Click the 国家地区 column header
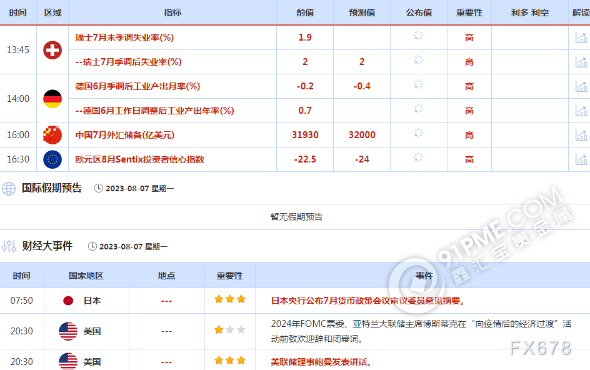Screen dimensions: 590x370 pyautogui.click(x=86, y=276)
